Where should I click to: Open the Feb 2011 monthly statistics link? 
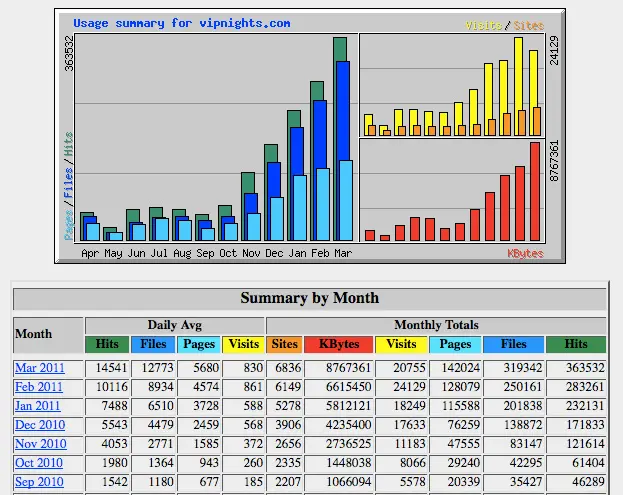pos(39,387)
